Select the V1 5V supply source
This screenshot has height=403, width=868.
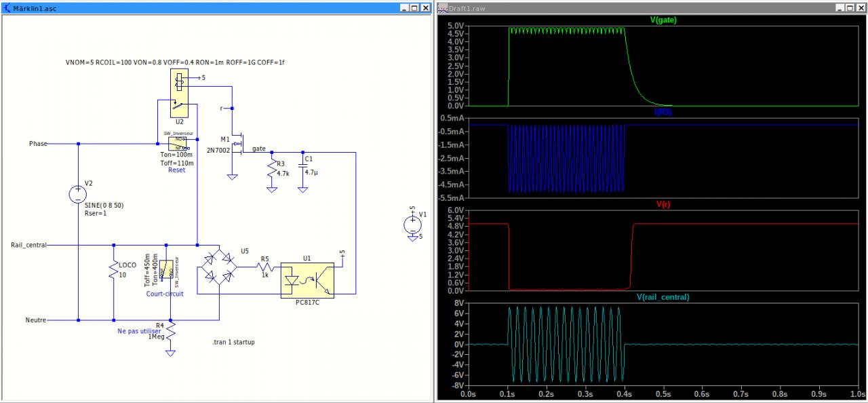tap(412, 224)
